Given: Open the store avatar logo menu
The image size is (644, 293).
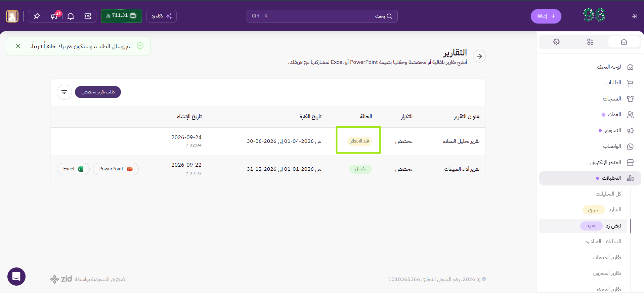Looking at the screenshot, I should click(12, 16).
